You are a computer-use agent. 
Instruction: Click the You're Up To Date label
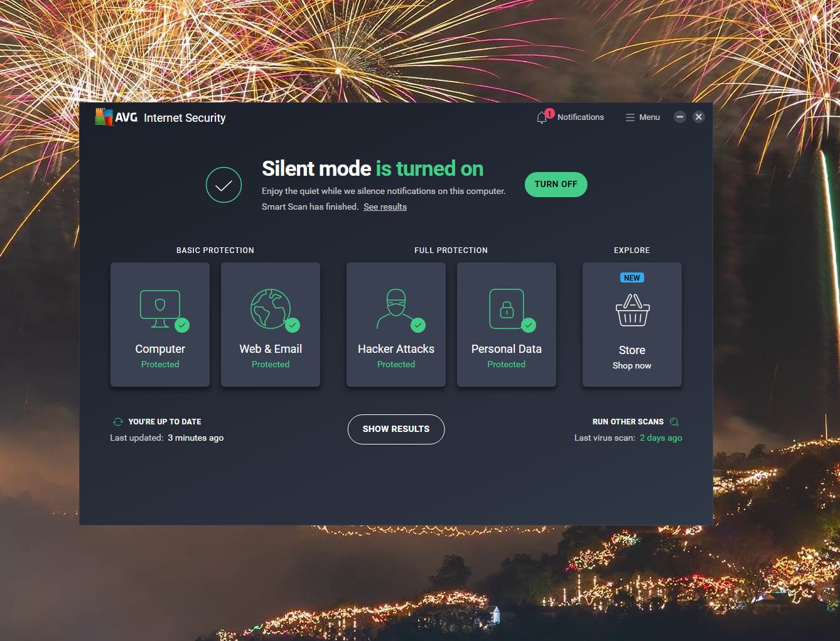coord(164,422)
